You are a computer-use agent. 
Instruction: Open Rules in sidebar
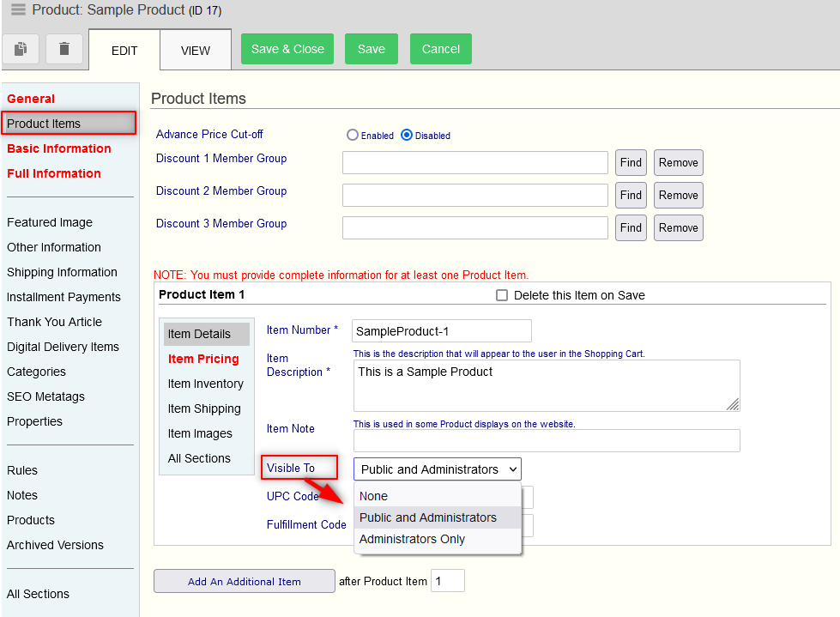22,470
